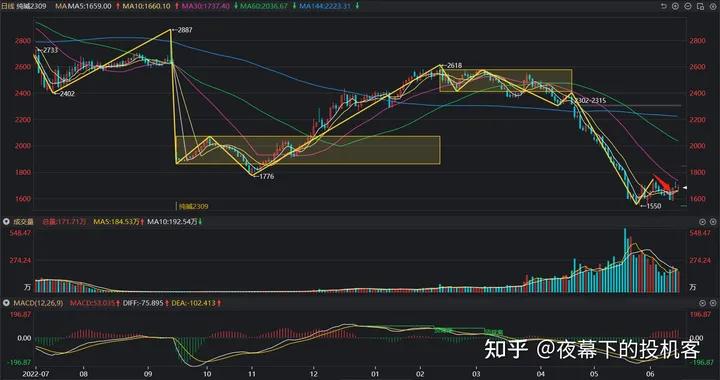Click the 1550 low price label
The image size is (720, 380).
pyautogui.click(x=652, y=206)
